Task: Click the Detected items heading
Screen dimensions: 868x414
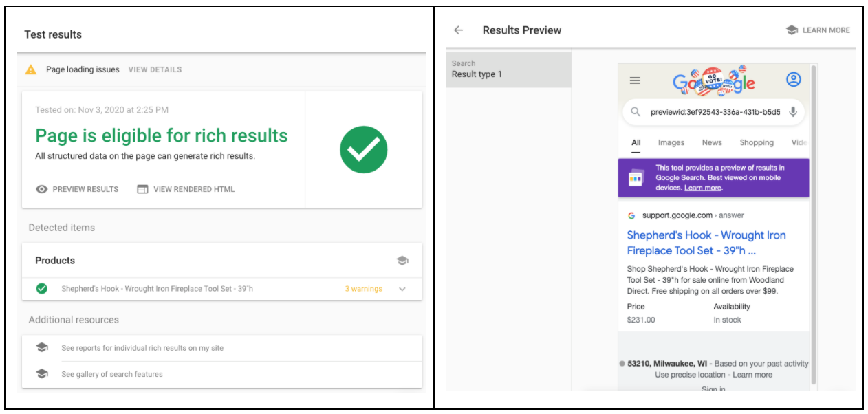Action: (62, 228)
